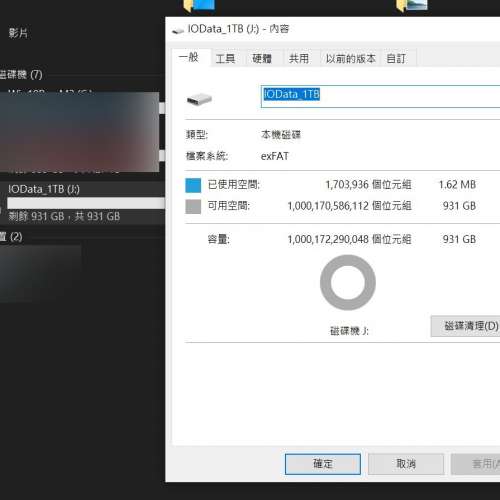
Task: Open the 硬體 tab
Action: click(x=262, y=59)
